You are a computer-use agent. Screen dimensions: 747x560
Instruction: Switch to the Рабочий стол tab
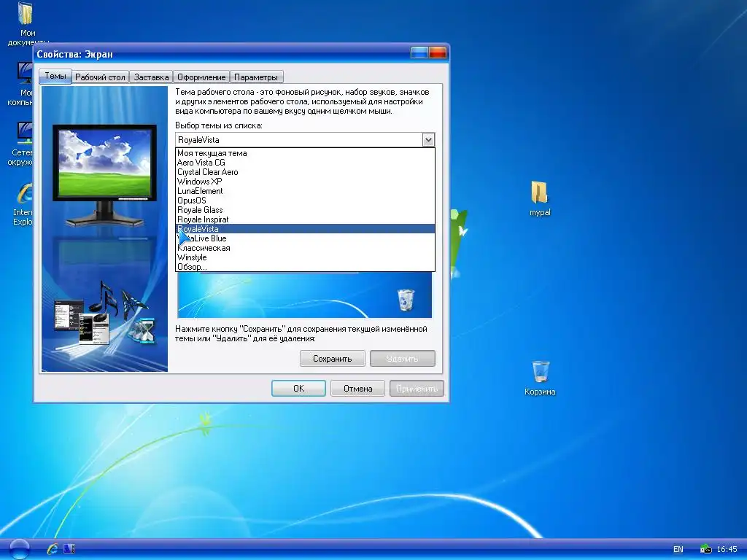point(100,77)
